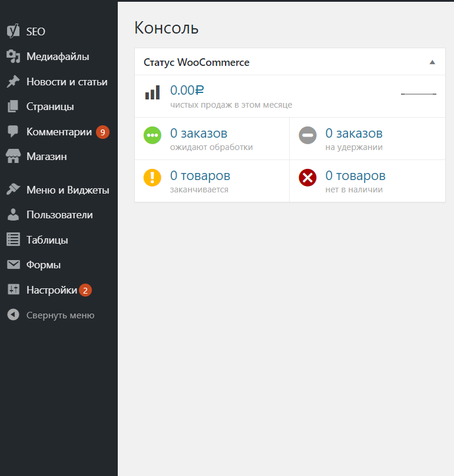Click the sliders icon beside Настройки
Screen dimensions: 454x476
(x=13, y=289)
